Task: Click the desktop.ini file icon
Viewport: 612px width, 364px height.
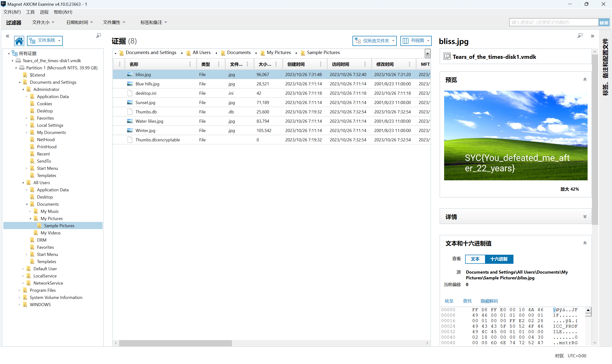Action: click(130, 93)
